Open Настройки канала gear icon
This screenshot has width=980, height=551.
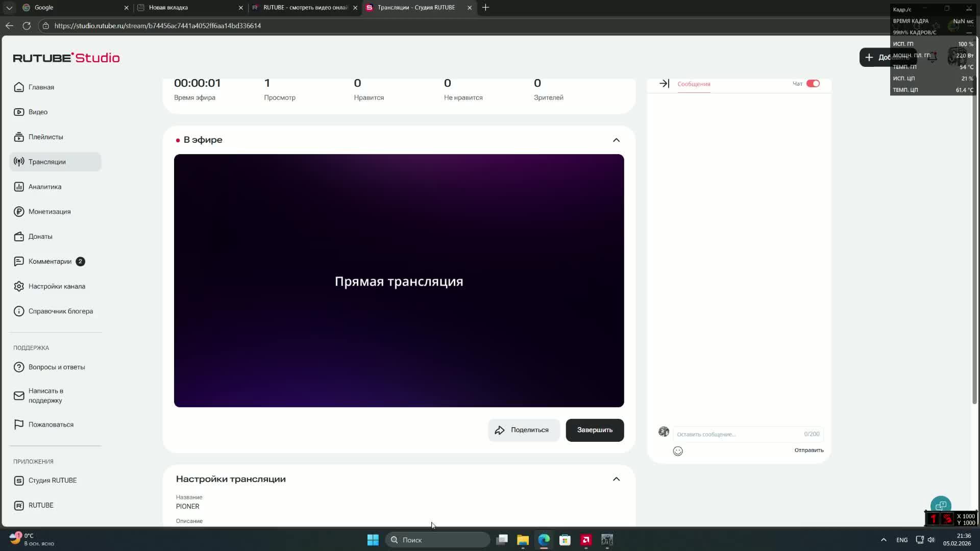(x=19, y=286)
